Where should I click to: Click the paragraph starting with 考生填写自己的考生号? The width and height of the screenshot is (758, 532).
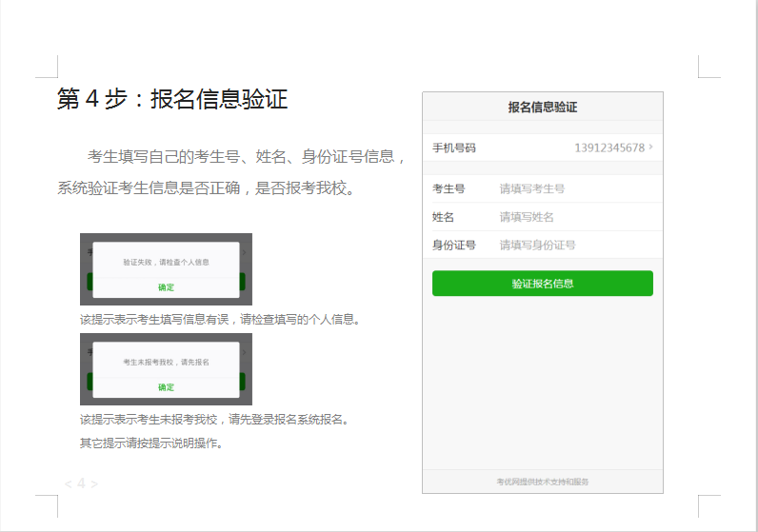coord(232,171)
